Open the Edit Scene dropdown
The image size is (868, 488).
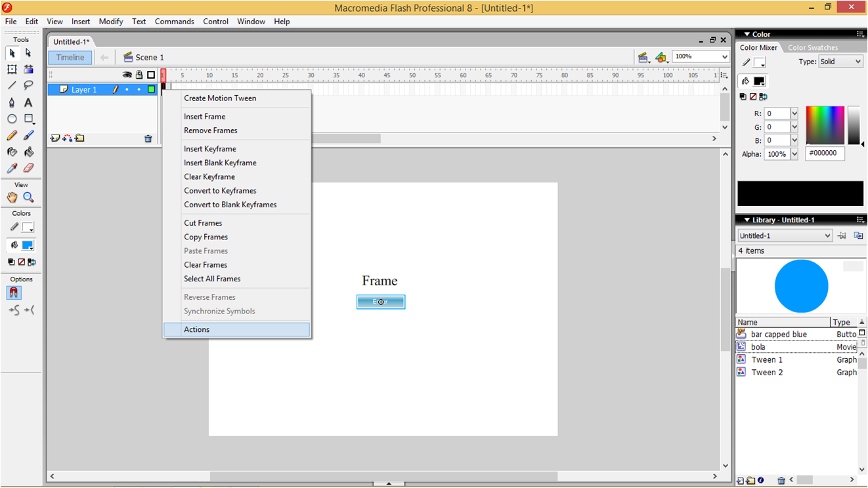pyautogui.click(x=643, y=57)
